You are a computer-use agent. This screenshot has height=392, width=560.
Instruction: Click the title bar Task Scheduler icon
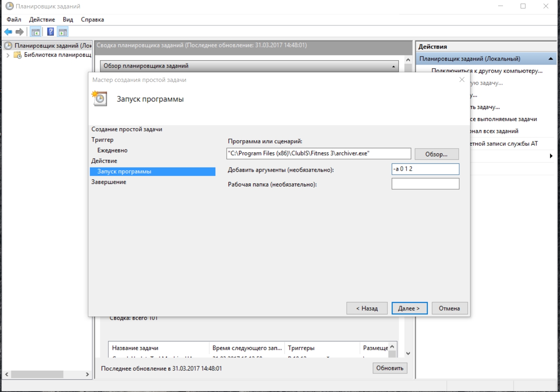(10, 6)
